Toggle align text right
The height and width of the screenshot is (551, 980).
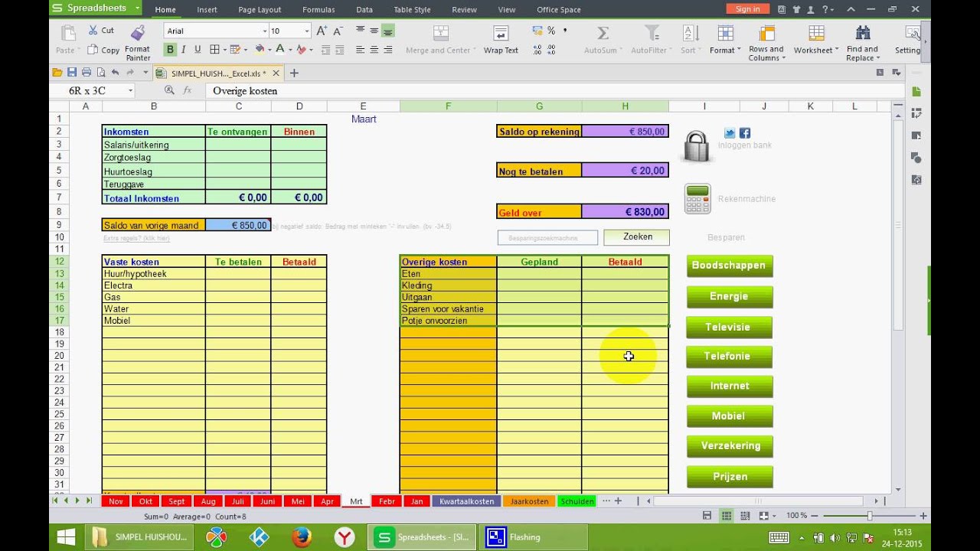[387, 50]
